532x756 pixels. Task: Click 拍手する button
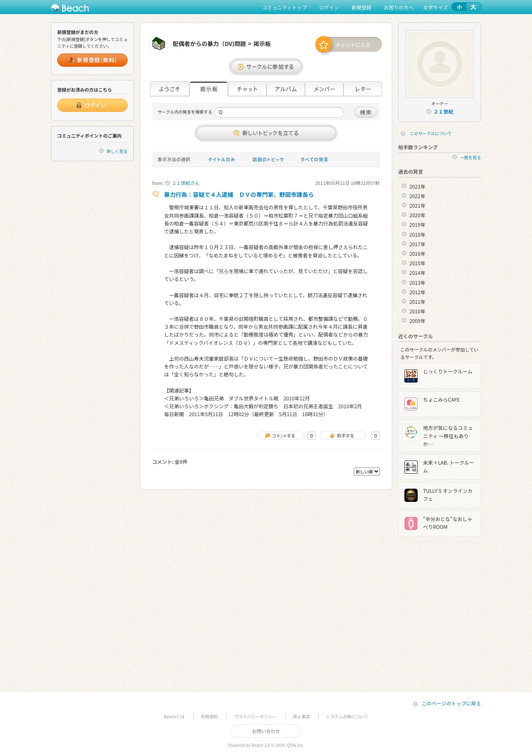(x=343, y=436)
